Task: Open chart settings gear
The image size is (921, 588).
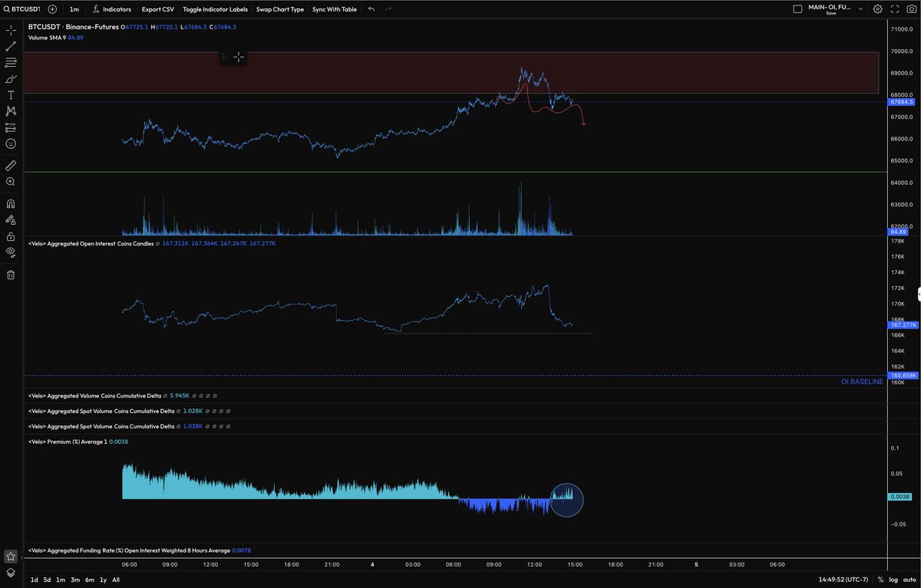Action: (x=877, y=8)
